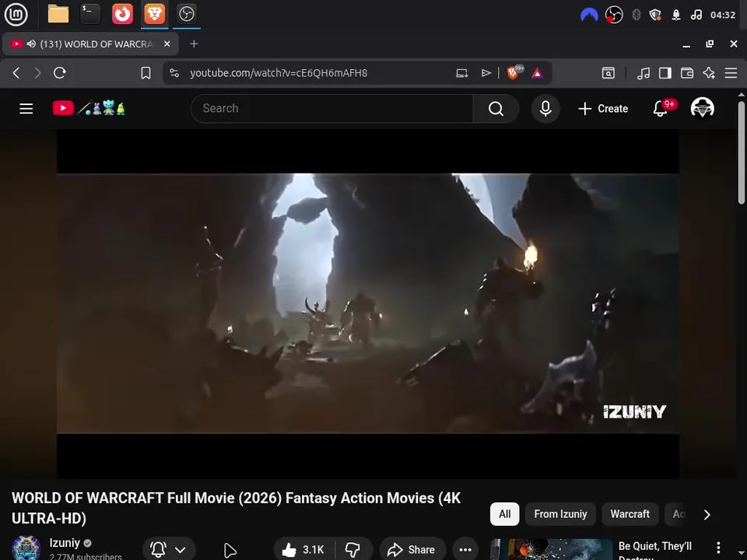Viewport: 747px width, 560px height.
Task: Open YouTube notifications bell with 9+ badge
Action: 662,108
